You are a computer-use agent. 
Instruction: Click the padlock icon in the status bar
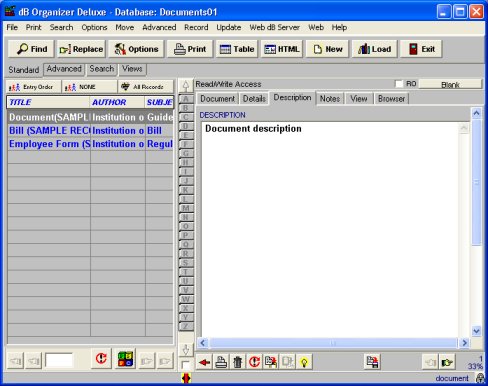pos(480,378)
